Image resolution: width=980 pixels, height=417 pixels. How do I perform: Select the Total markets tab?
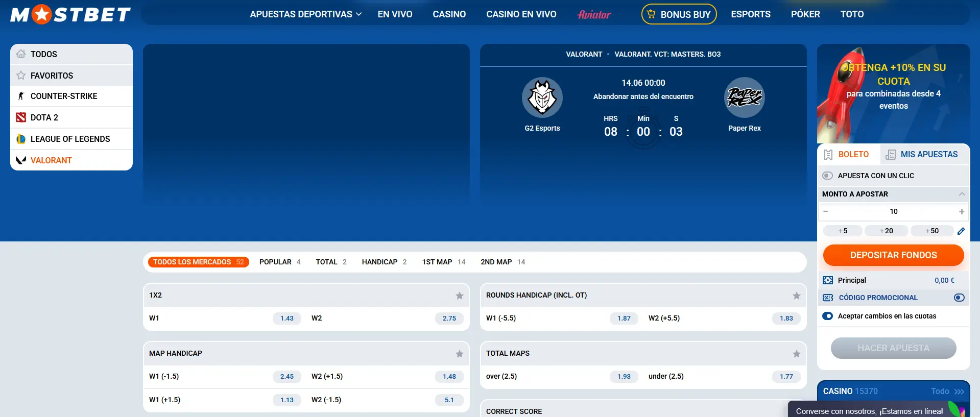click(x=331, y=262)
